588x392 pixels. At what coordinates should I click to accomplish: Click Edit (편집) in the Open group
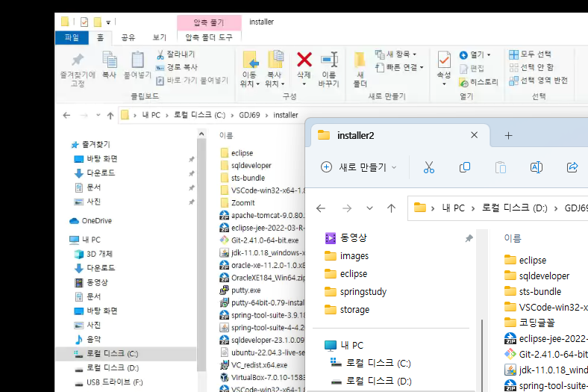point(472,68)
